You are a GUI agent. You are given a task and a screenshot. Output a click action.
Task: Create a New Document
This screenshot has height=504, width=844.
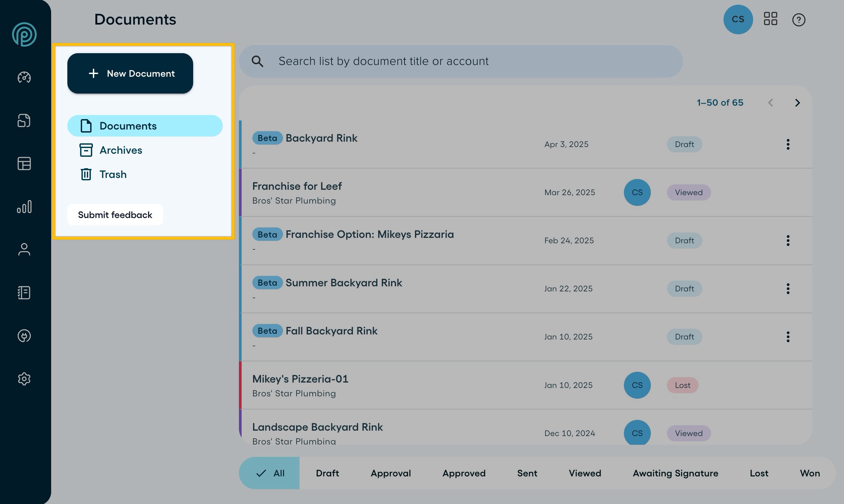pos(130,73)
